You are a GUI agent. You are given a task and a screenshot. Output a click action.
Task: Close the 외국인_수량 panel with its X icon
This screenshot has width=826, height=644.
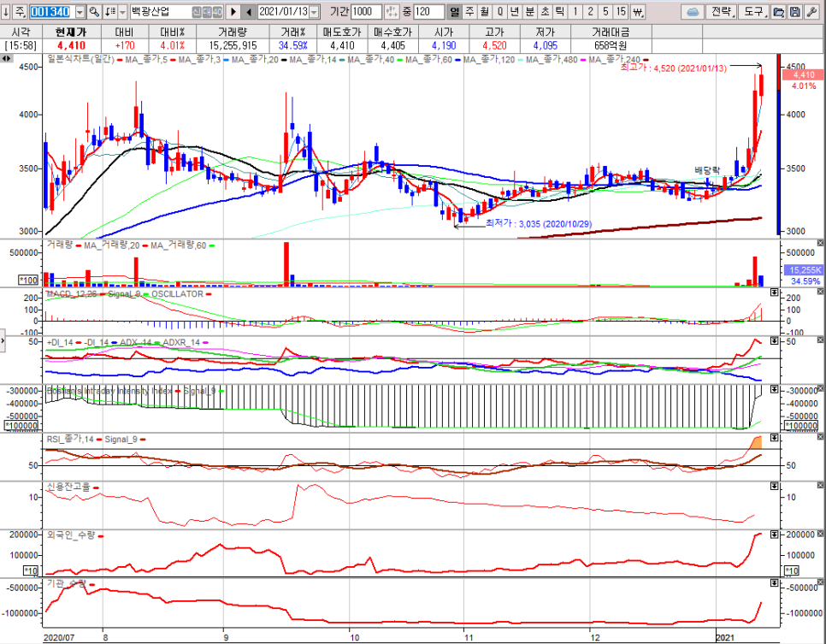click(820, 534)
